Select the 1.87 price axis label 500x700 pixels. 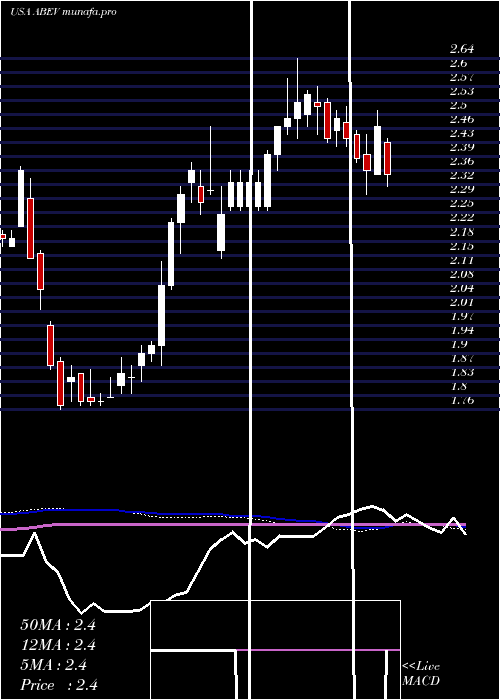coord(462,358)
